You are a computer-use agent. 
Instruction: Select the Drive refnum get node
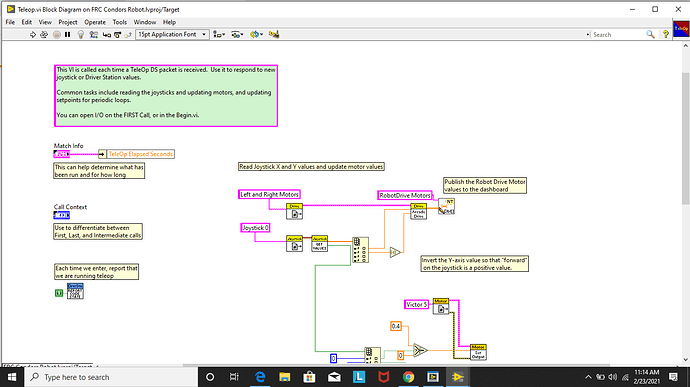294,211
